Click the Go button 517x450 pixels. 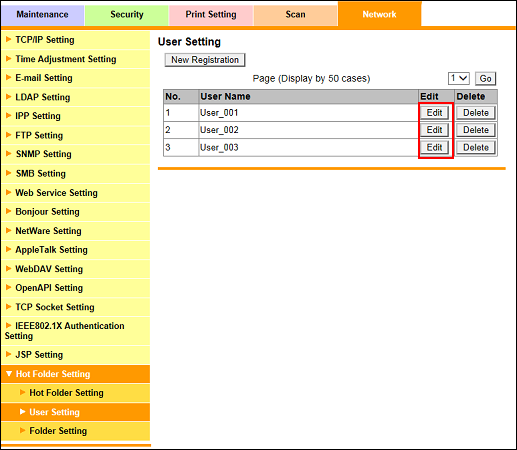tap(485, 79)
